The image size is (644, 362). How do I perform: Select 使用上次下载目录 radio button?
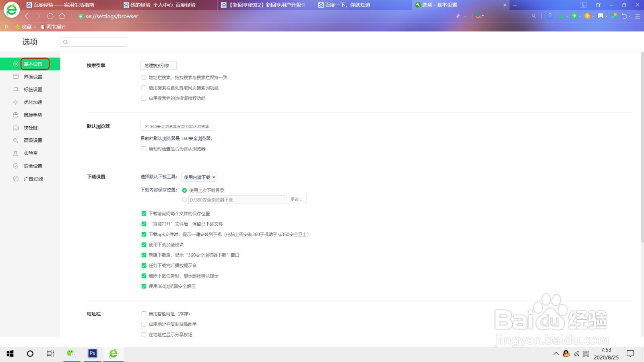(184, 190)
